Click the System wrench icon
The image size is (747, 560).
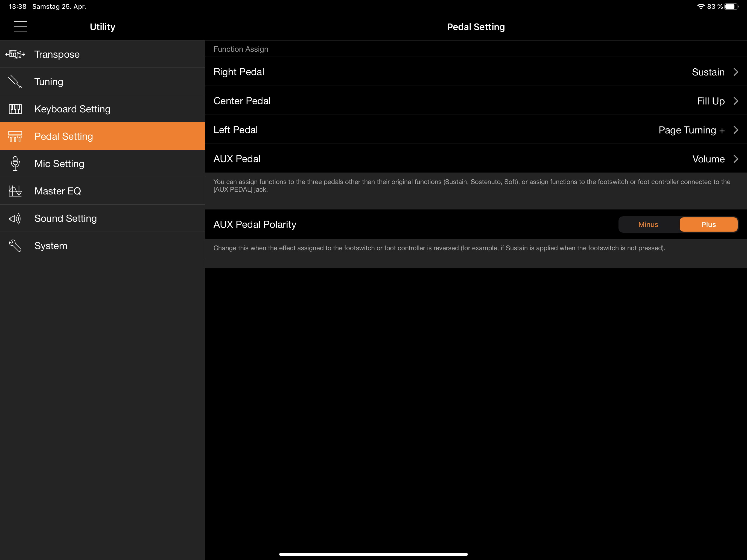click(x=15, y=246)
